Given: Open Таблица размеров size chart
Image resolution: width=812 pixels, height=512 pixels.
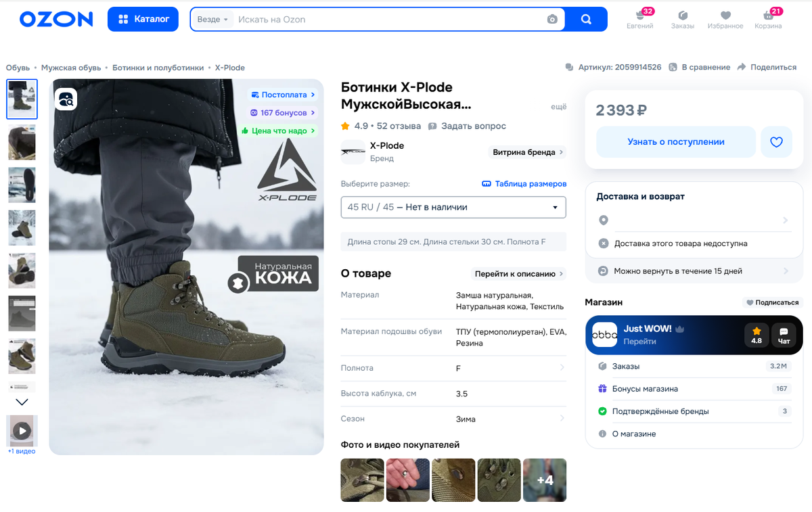Looking at the screenshot, I should pyautogui.click(x=524, y=184).
